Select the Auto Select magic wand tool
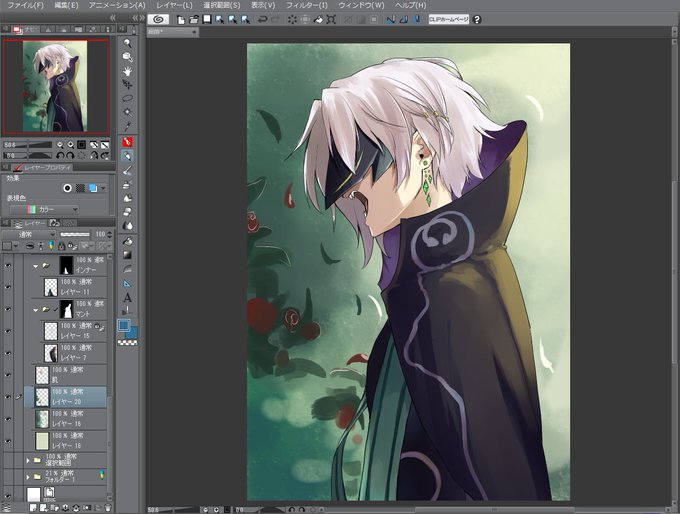This screenshot has height=514, width=680. tap(127, 112)
